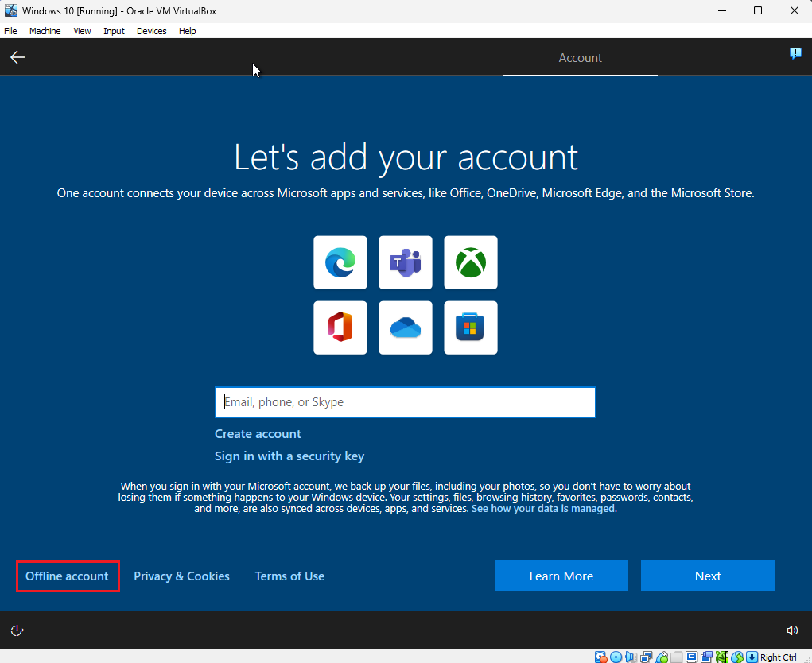This screenshot has width=812, height=663.
Task: Open See how your data is managed
Action: [543, 508]
